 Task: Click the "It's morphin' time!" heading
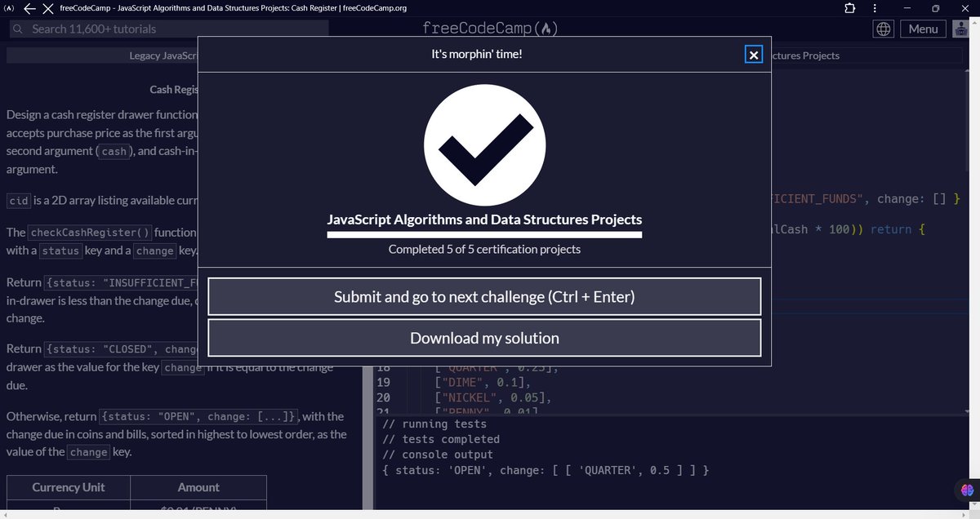click(477, 54)
